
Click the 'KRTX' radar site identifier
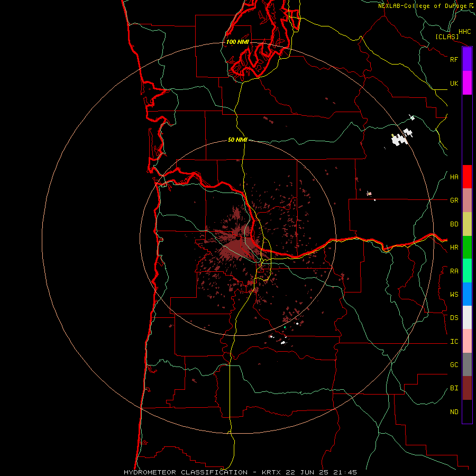pyautogui.click(x=271, y=472)
